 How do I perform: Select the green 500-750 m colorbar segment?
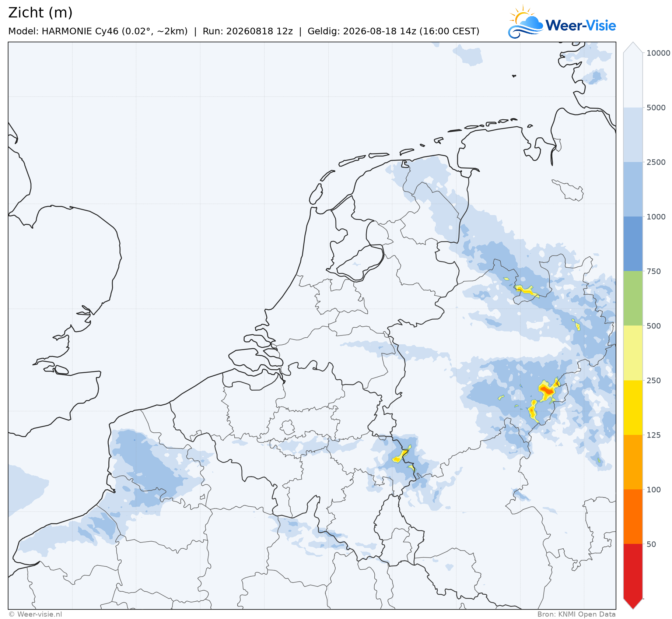point(633,298)
